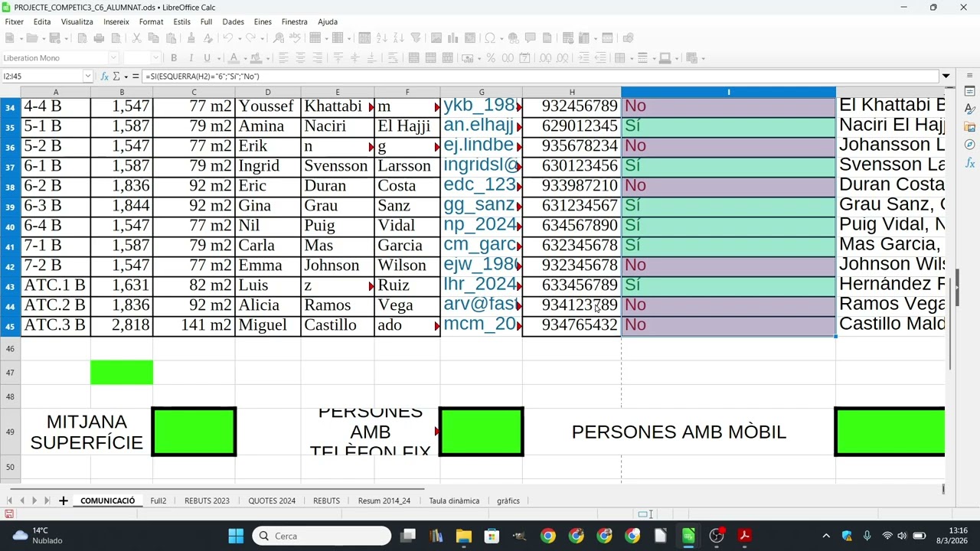Toggle Underline formatting
The height and width of the screenshot is (551, 980).
207,57
